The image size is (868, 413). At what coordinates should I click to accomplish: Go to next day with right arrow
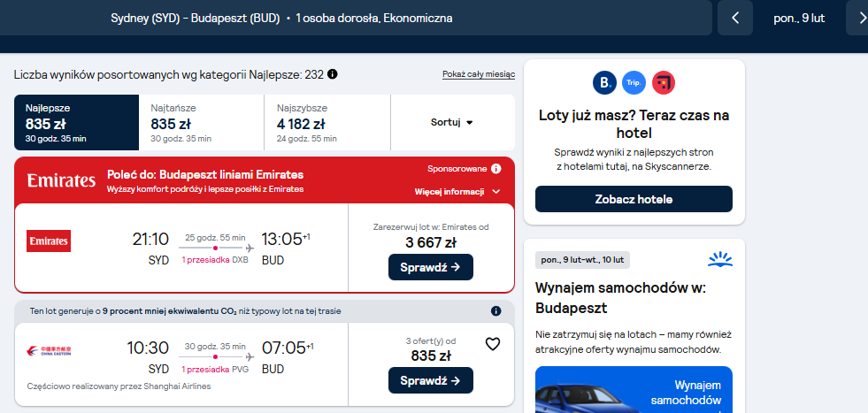(x=857, y=18)
